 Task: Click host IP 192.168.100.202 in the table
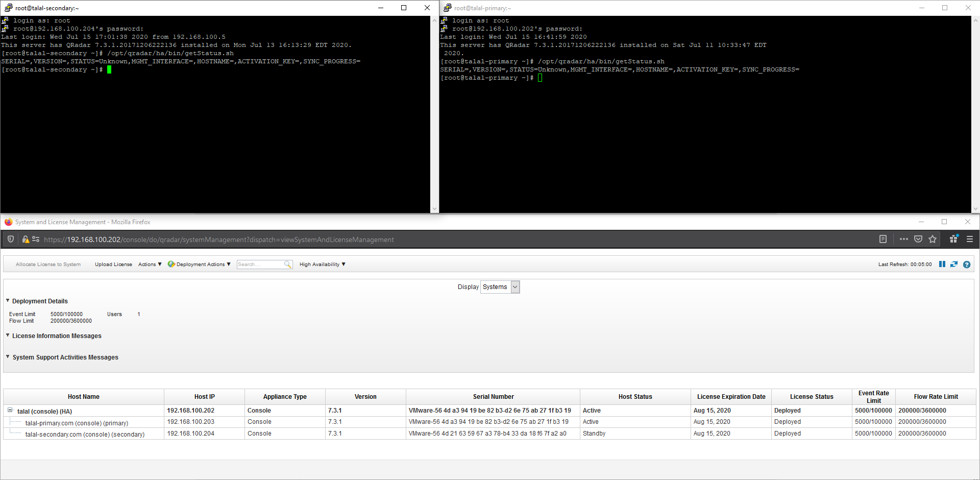click(191, 411)
